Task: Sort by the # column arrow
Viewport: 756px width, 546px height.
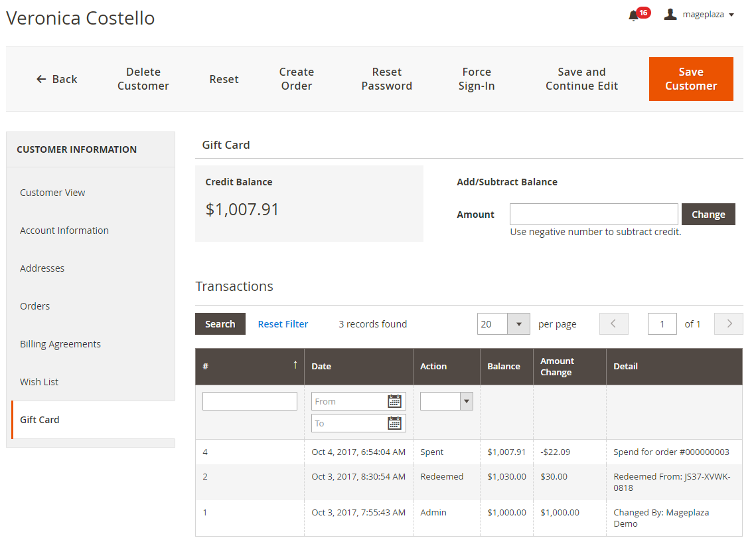Action: pyautogui.click(x=295, y=365)
